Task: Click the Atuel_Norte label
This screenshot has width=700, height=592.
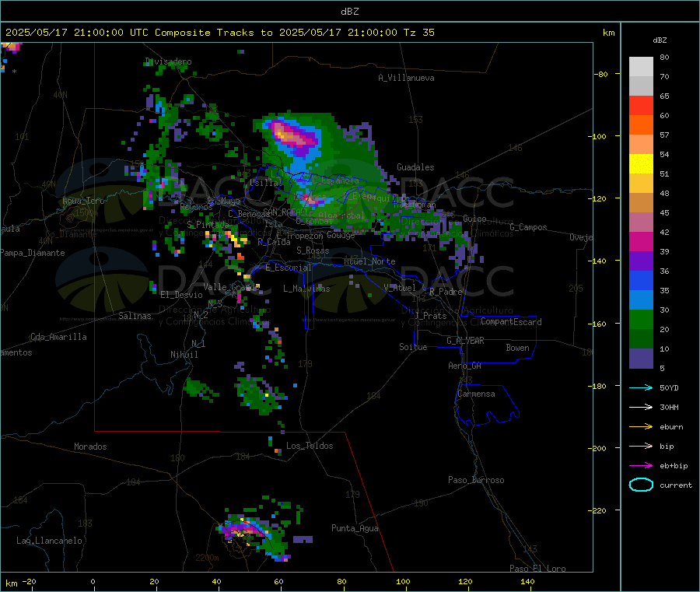Action: coord(369,261)
